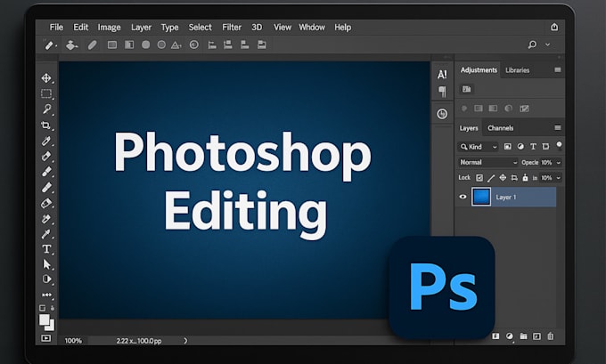Open the Adjustments panel hamburger menu
Screen dimensions: 606x364
tap(558, 70)
